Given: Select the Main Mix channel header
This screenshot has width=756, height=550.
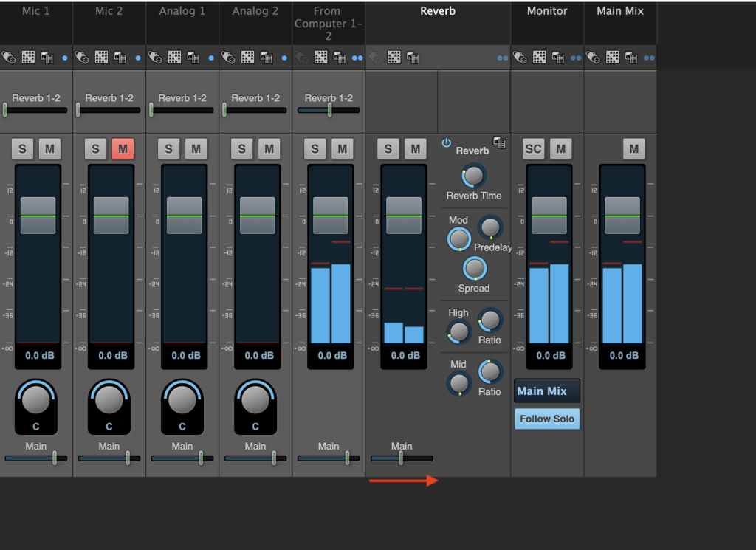Looking at the screenshot, I should pos(620,11).
